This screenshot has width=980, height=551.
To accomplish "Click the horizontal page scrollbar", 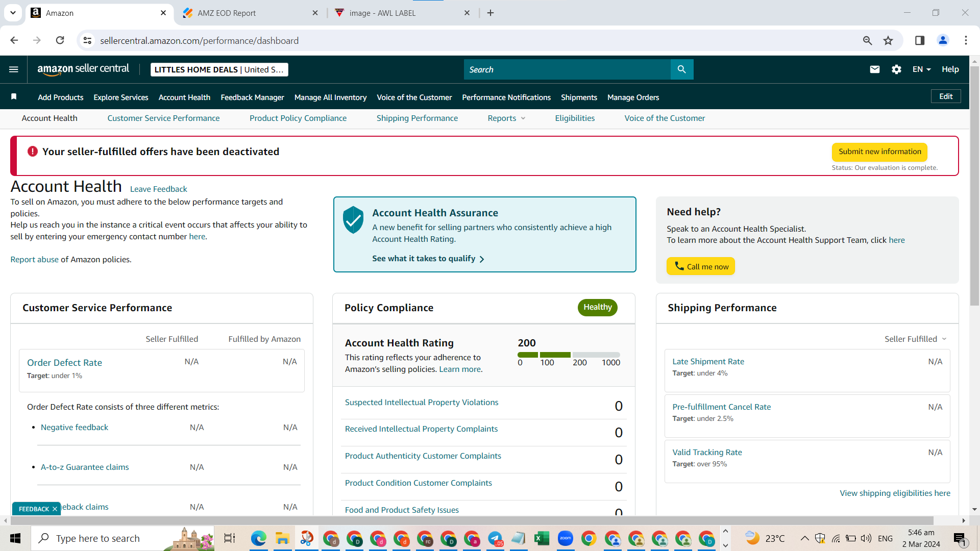I will 472,520.
